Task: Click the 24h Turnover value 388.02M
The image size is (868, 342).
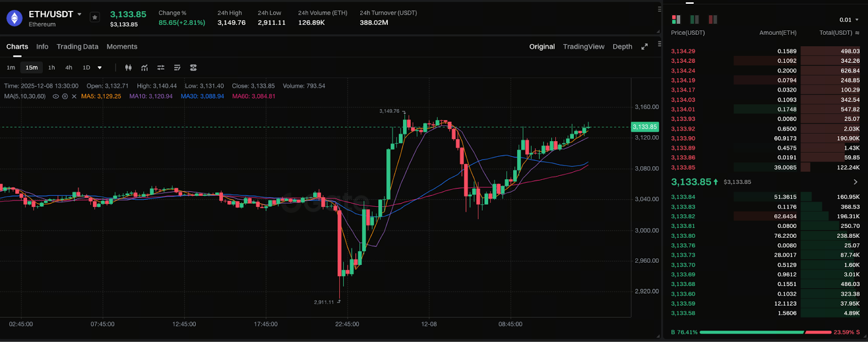Action: [374, 23]
